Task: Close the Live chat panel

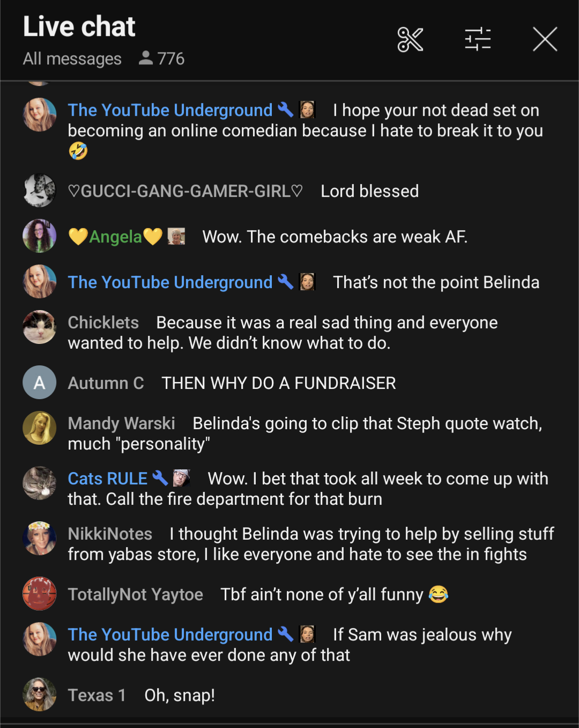Action: 545,39
